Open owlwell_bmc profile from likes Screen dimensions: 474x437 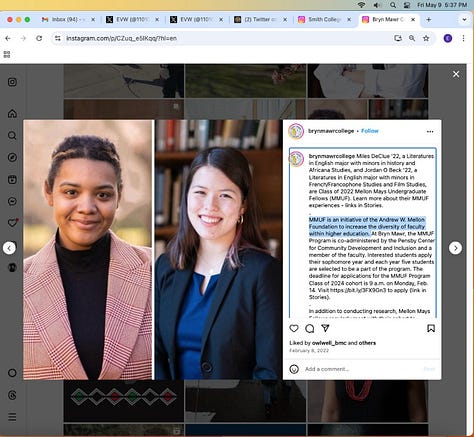[329, 343]
